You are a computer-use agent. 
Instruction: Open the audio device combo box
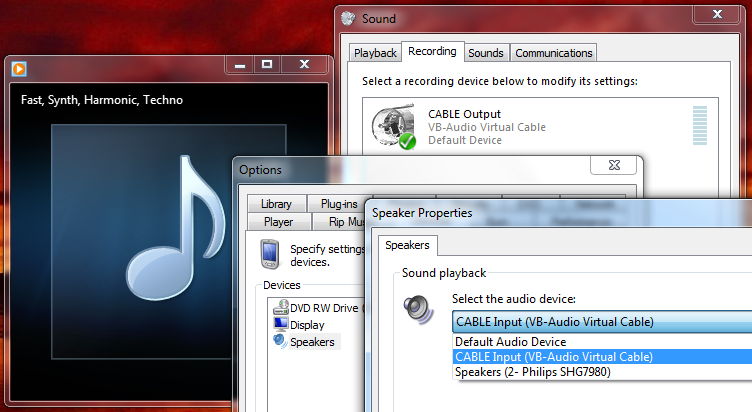click(x=602, y=322)
